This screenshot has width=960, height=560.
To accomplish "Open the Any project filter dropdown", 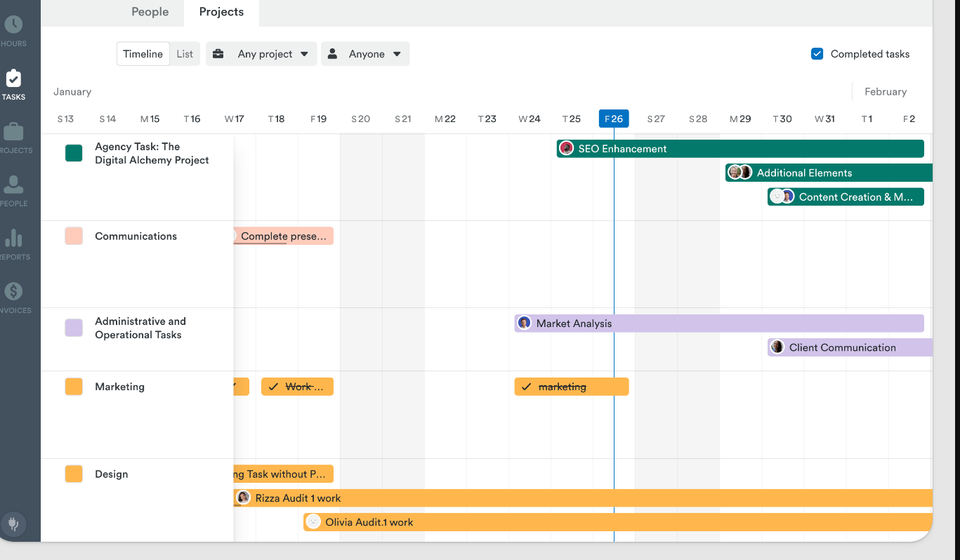I will pos(261,53).
